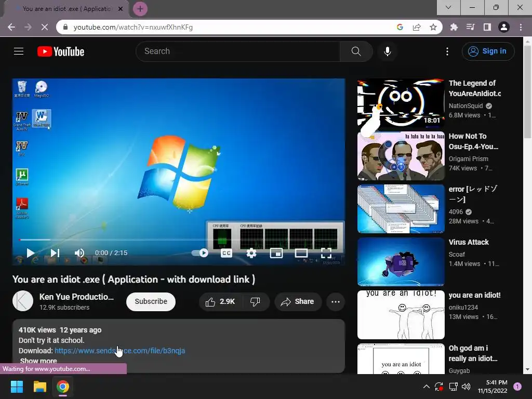Click the 410K views text

point(37,330)
